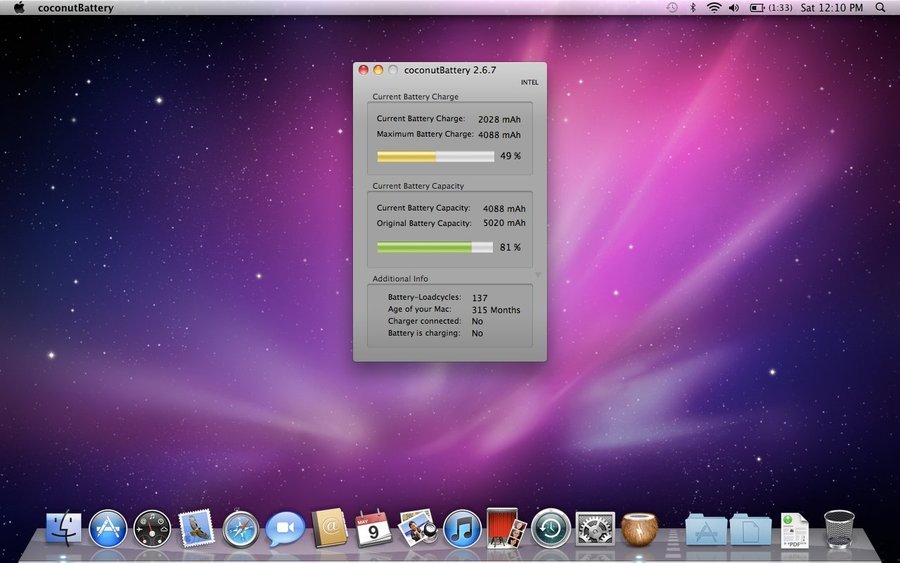
Task: Collapse the Additional Info disclosure triangle
Action: tap(538, 275)
